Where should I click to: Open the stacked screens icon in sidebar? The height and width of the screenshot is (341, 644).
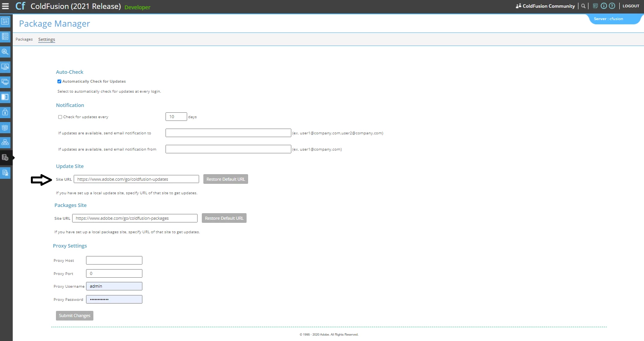point(5,82)
